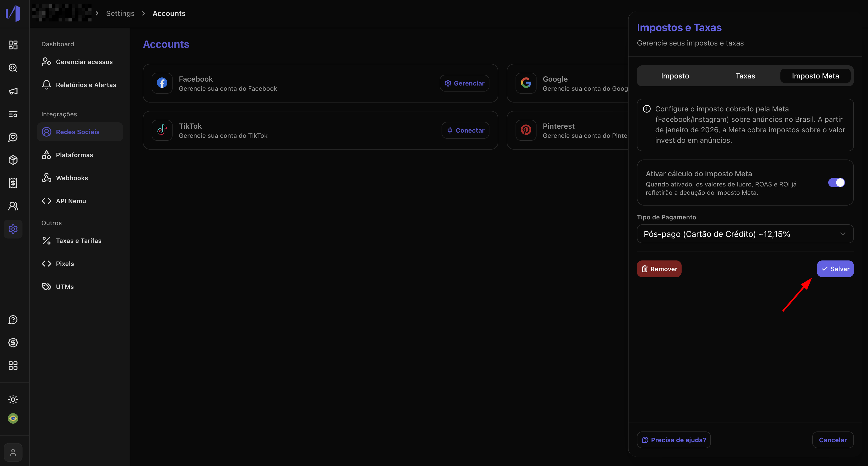Screen dimensions: 868x466
Task: Open the megaphone campaigns icon
Action: click(x=13, y=91)
